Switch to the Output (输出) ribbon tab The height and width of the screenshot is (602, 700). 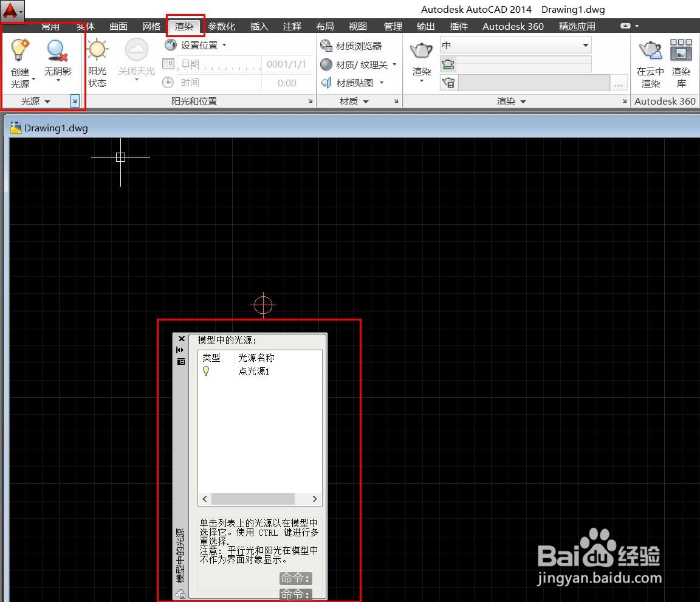[x=425, y=26]
